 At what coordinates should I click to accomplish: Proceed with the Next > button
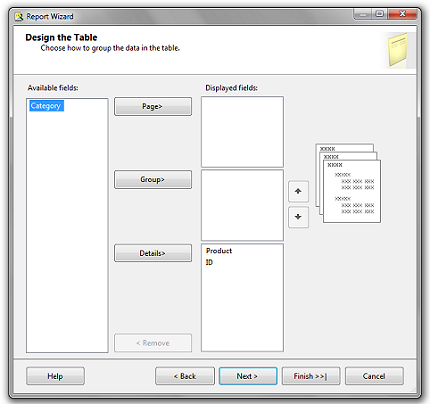248,376
